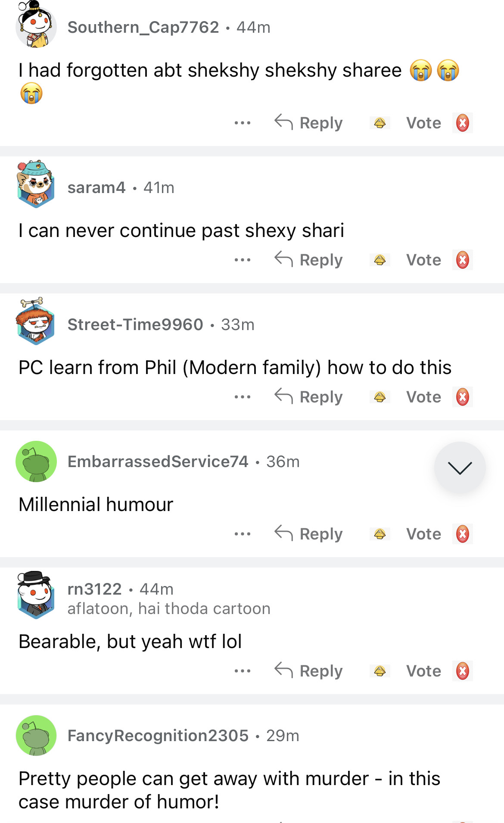The width and height of the screenshot is (504, 823).
Task: Tap the jump-to-next-comment chevron button
Action: (x=460, y=468)
